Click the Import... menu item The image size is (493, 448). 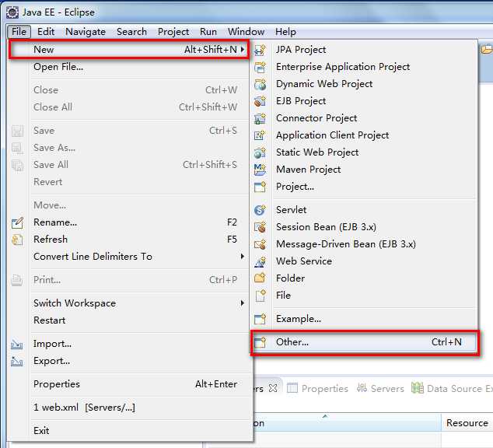pos(129,344)
